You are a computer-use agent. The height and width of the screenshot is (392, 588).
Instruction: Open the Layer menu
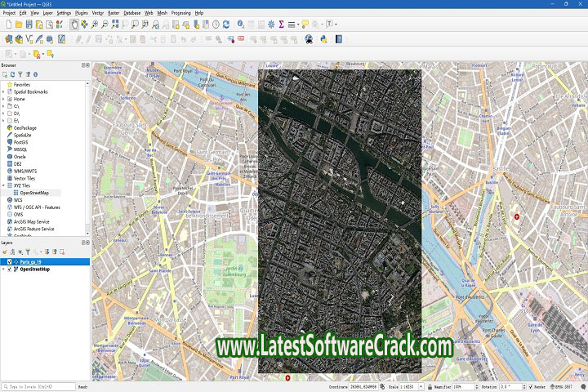click(x=47, y=13)
